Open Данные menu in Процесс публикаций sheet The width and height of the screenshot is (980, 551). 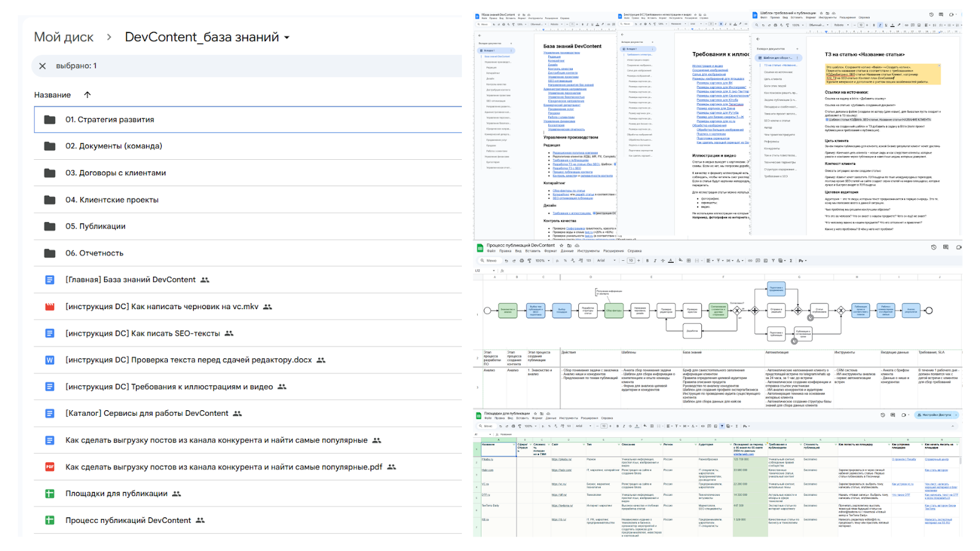point(567,251)
